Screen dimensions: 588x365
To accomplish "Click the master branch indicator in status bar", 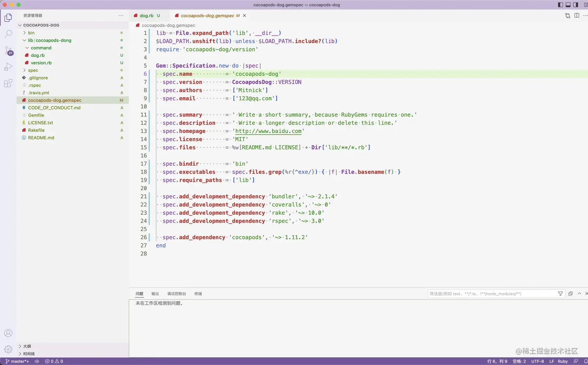I will (x=17, y=361).
